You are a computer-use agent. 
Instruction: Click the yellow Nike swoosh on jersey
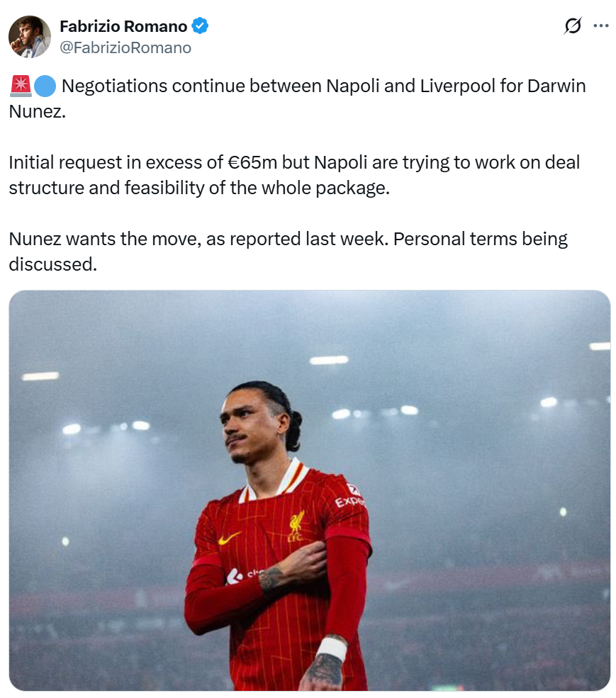(x=229, y=538)
